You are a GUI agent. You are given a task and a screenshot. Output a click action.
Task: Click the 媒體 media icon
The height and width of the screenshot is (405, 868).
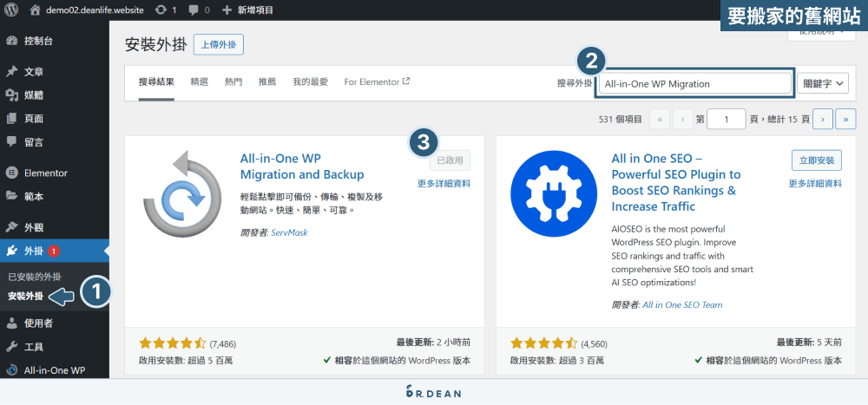pos(11,95)
